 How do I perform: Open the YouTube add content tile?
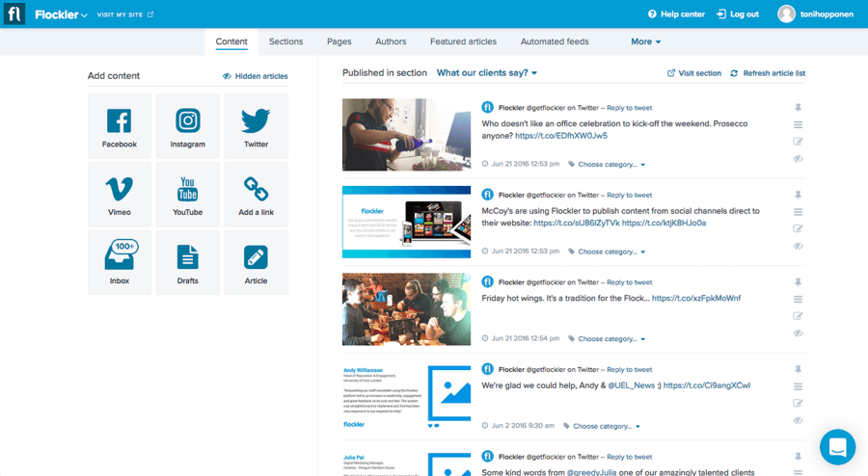(x=188, y=195)
